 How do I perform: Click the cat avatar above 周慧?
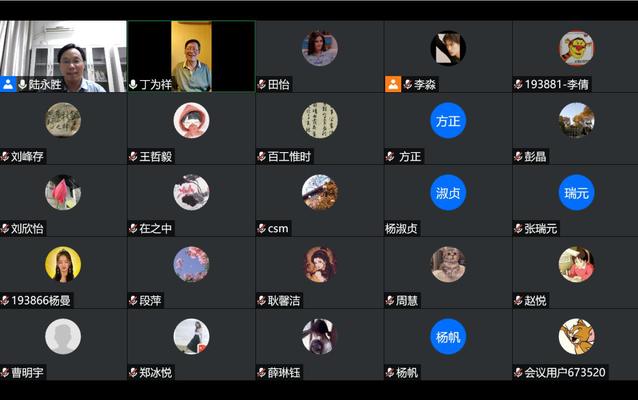tap(448, 264)
